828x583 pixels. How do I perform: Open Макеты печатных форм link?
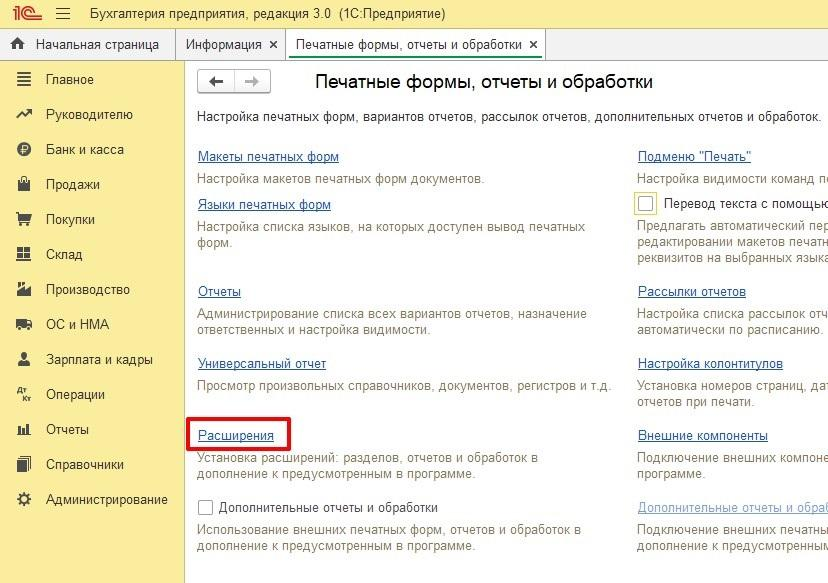pos(268,156)
